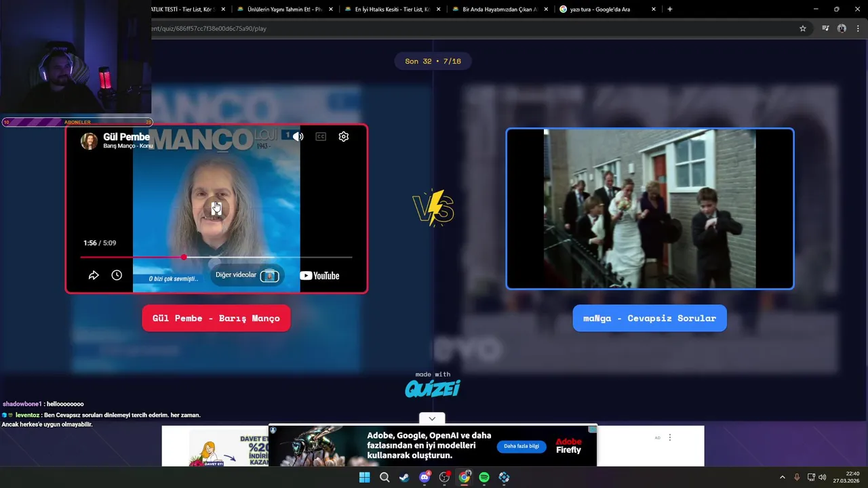Bookmark this page with the star icon
The width and height of the screenshot is (868, 488).
(803, 28)
